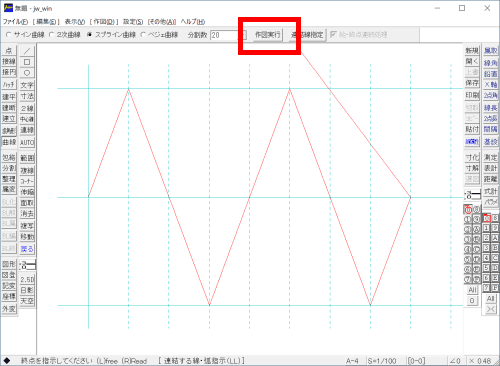This screenshot has width=500, height=366.
Task: Click the ∠0 axis angle in status bar
Action: pos(455,361)
